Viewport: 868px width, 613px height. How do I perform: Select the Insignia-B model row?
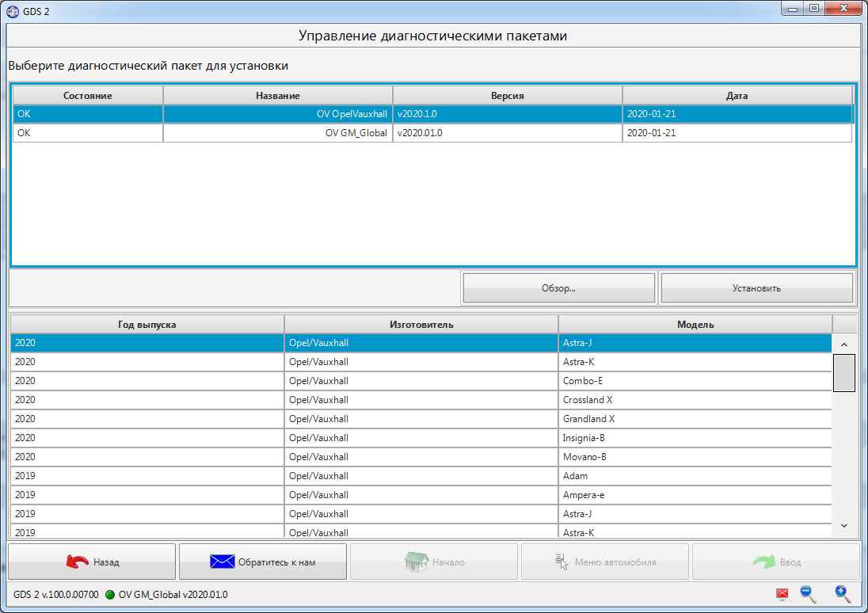tap(421, 437)
